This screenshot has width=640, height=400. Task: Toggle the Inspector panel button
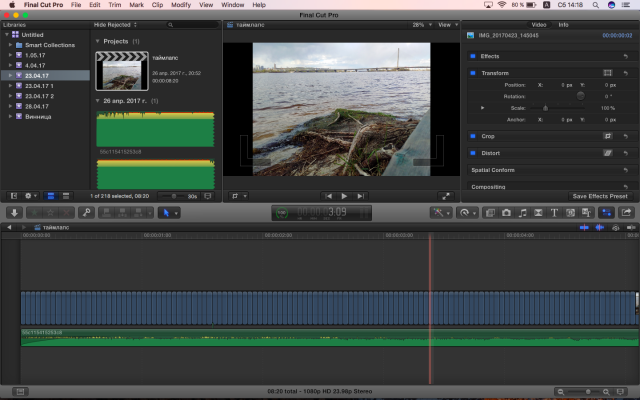[607, 213]
